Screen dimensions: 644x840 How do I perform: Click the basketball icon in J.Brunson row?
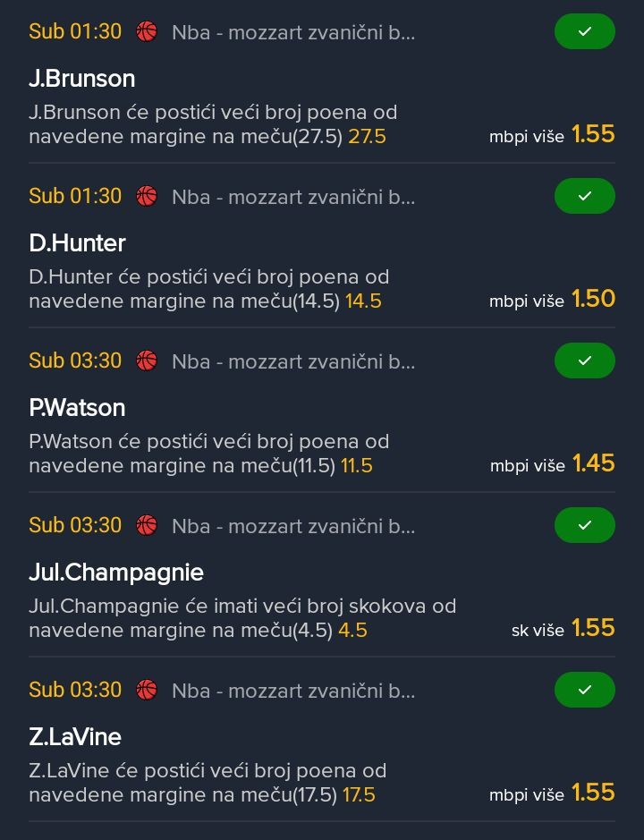coord(147,32)
